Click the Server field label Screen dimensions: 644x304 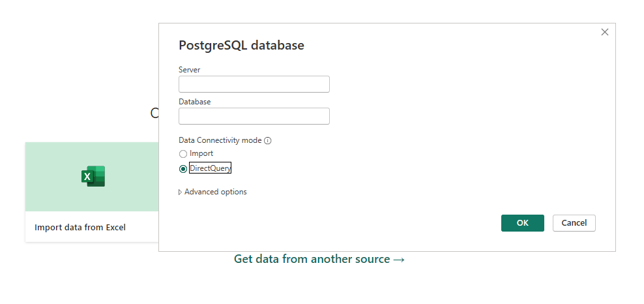click(189, 70)
